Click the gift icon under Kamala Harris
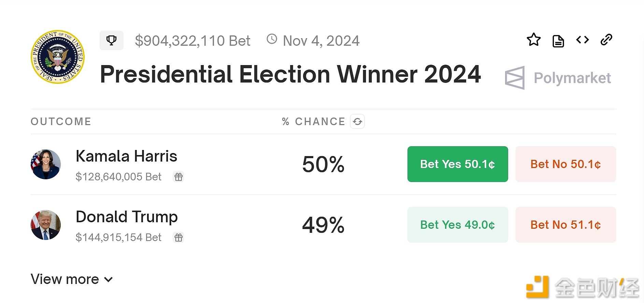 (178, 177)
